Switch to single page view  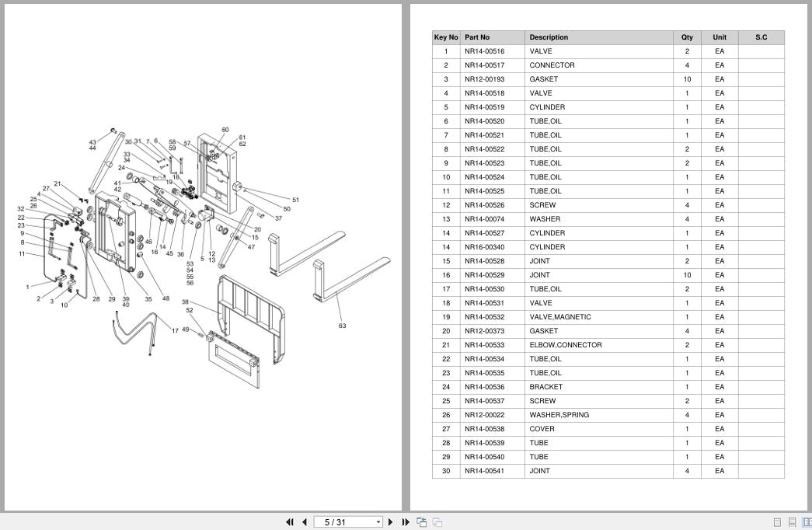(777, 522)
